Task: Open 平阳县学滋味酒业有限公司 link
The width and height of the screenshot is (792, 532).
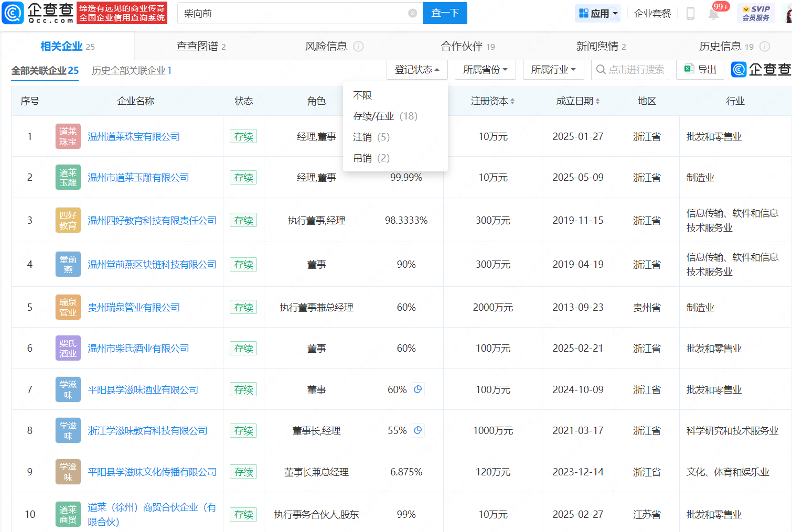Action: (x=143, y=389)
